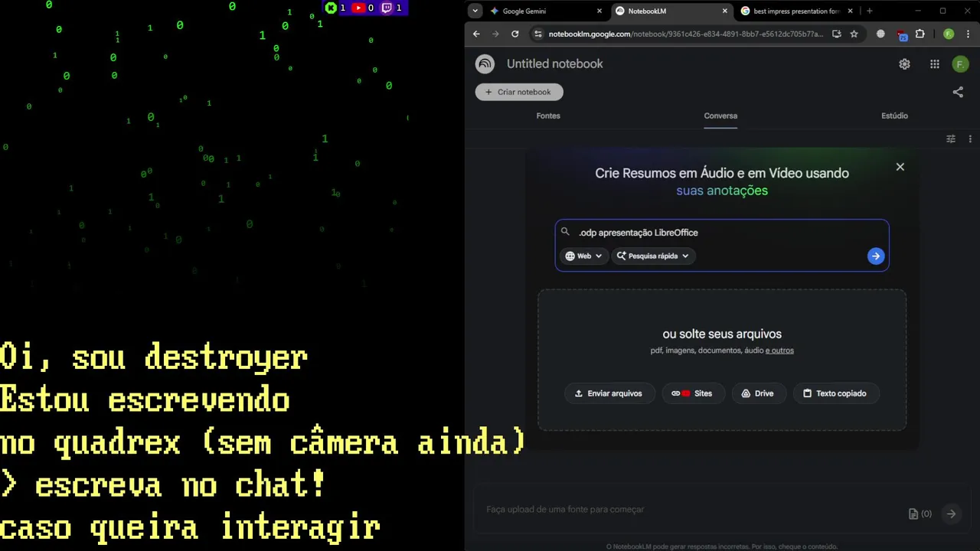Open the chat more options menu
This screenshot has height=551, width=980.
[970, 139]
